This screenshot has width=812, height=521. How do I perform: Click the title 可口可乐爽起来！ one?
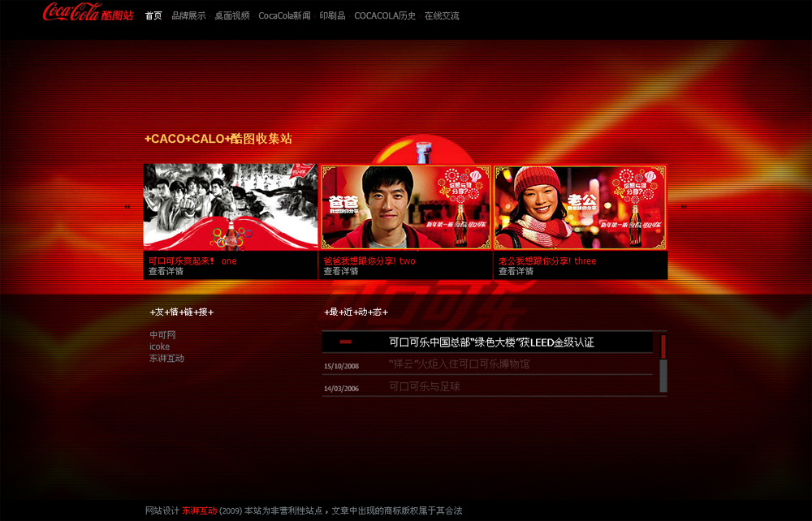(192, 261)
